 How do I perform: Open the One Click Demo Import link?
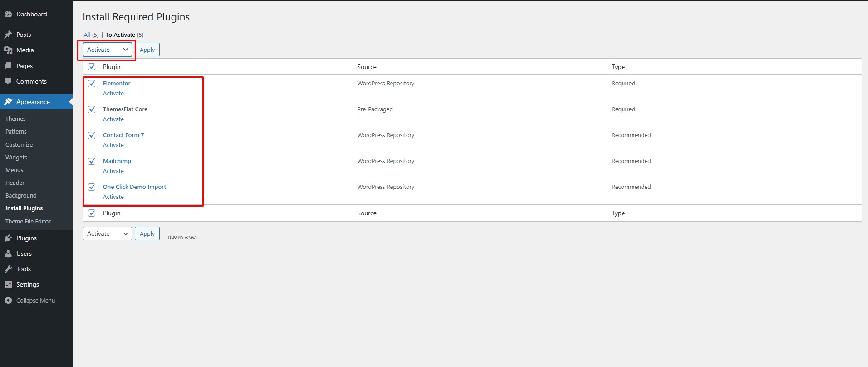pos(135,187)
